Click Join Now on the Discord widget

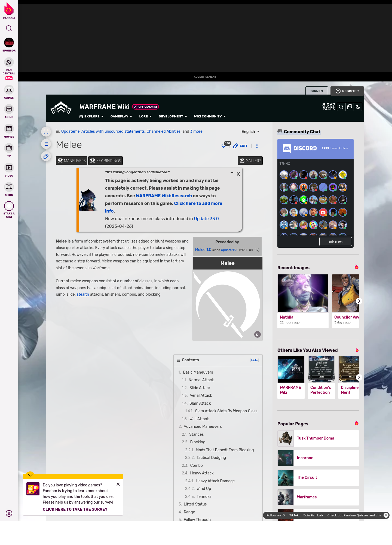(336, 242)
